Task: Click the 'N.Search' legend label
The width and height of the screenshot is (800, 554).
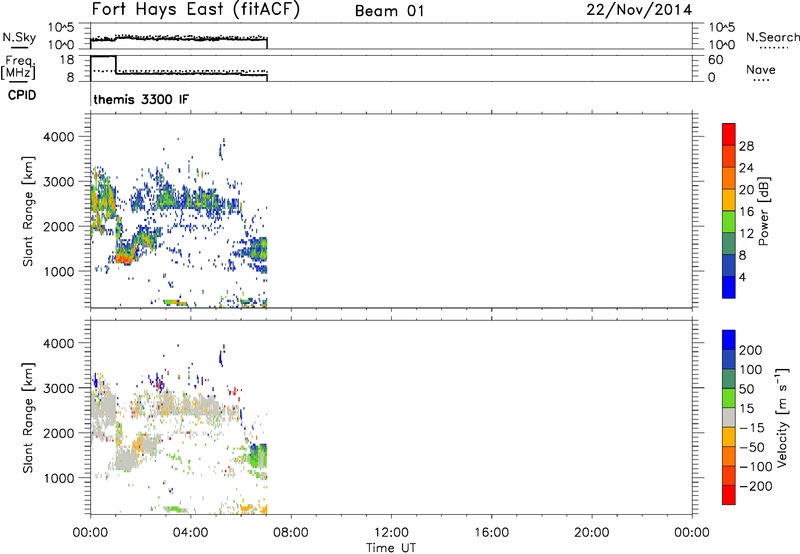Action: pyautogui.click(x=772, y=37)
